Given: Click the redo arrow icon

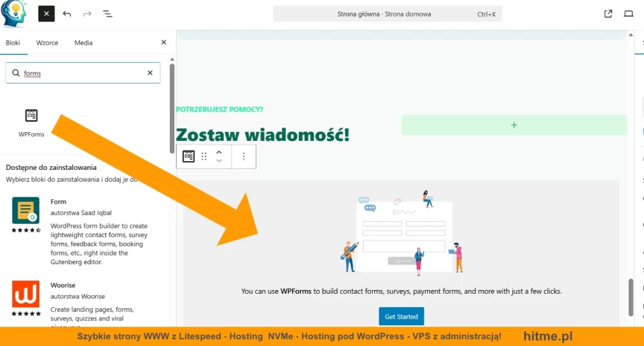Looking at the screenshot, I should pos(87,14).
